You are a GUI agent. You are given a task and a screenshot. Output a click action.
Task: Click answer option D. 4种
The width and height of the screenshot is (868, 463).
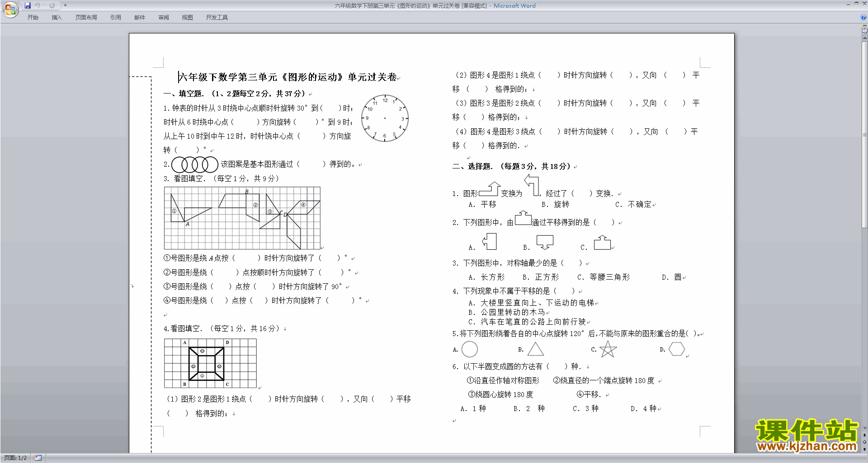tap(644, 409)
